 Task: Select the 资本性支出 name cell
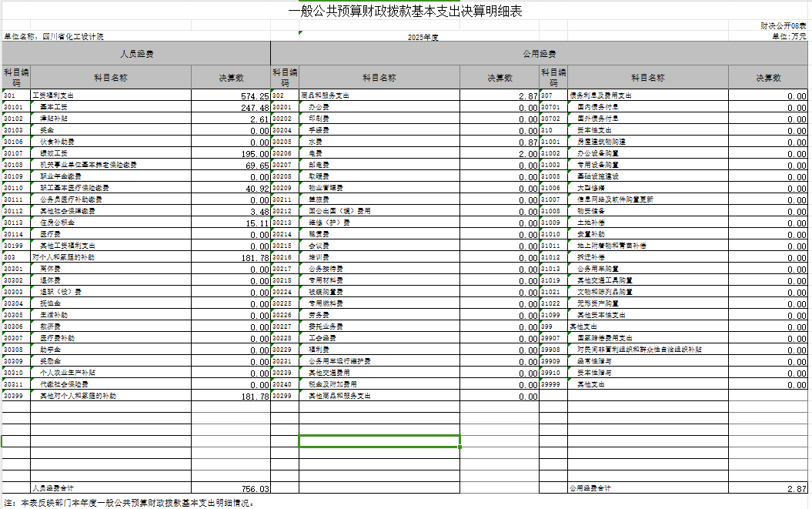point(648,130)
